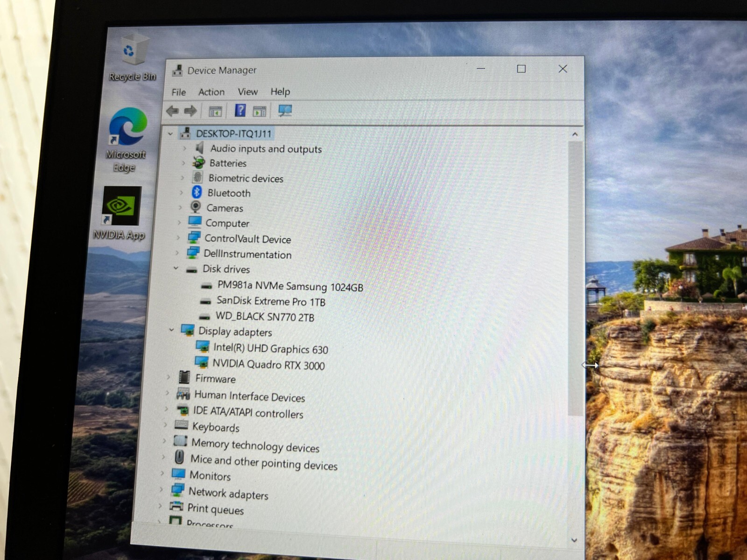The image size is (747, 560).
Task: Click the Firmware chip icon
Action: point(184,377)
